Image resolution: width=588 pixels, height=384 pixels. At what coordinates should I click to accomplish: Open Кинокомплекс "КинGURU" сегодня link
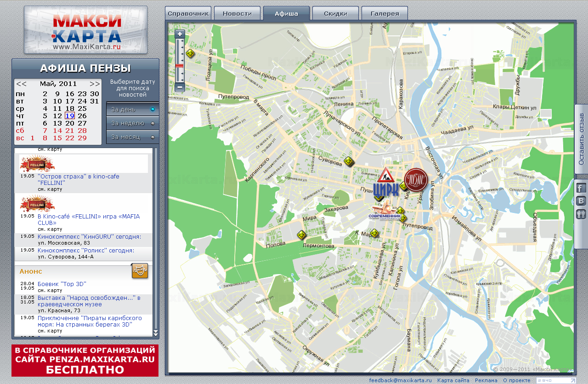coord(89,237)
